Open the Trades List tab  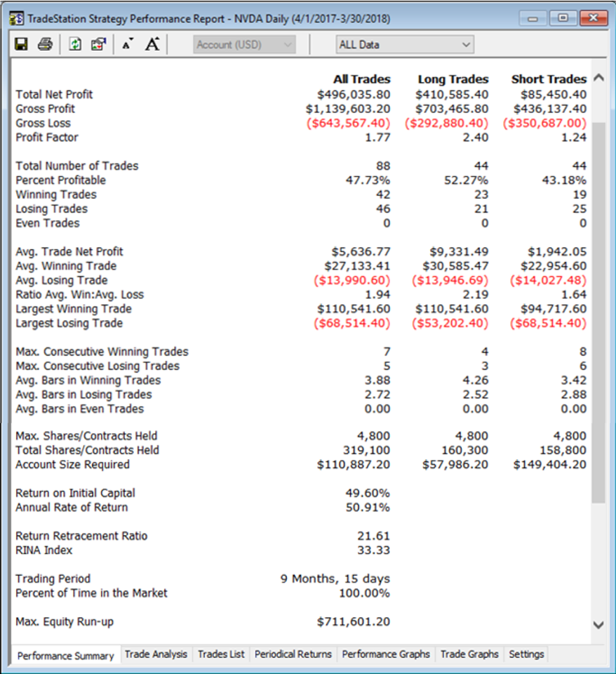pyautogui.click(x=221, y=654)
